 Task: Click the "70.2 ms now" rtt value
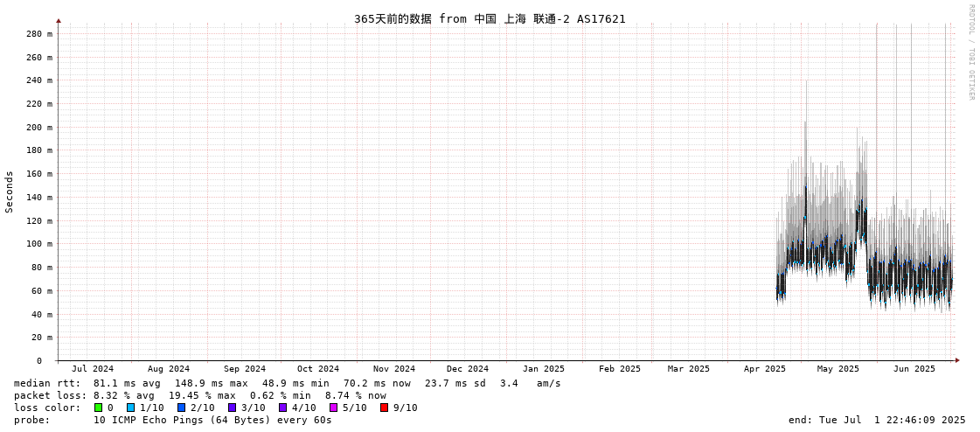pyautogui.click(x=377, y=383)
